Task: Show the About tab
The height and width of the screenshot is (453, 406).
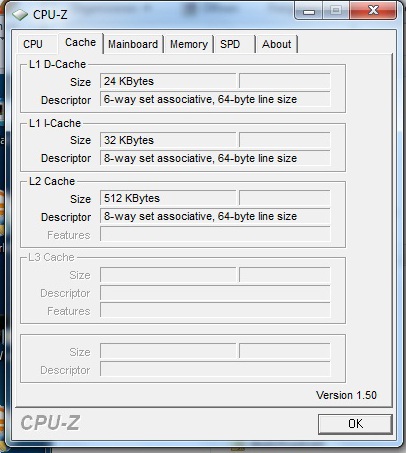Action: pyautogui.click(x=277, y=44)
